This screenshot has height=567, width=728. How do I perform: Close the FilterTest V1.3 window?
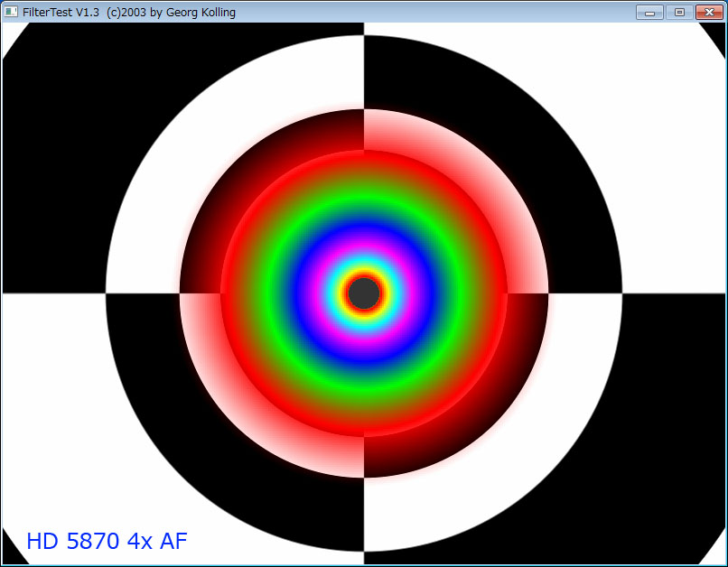click(709, 13)
